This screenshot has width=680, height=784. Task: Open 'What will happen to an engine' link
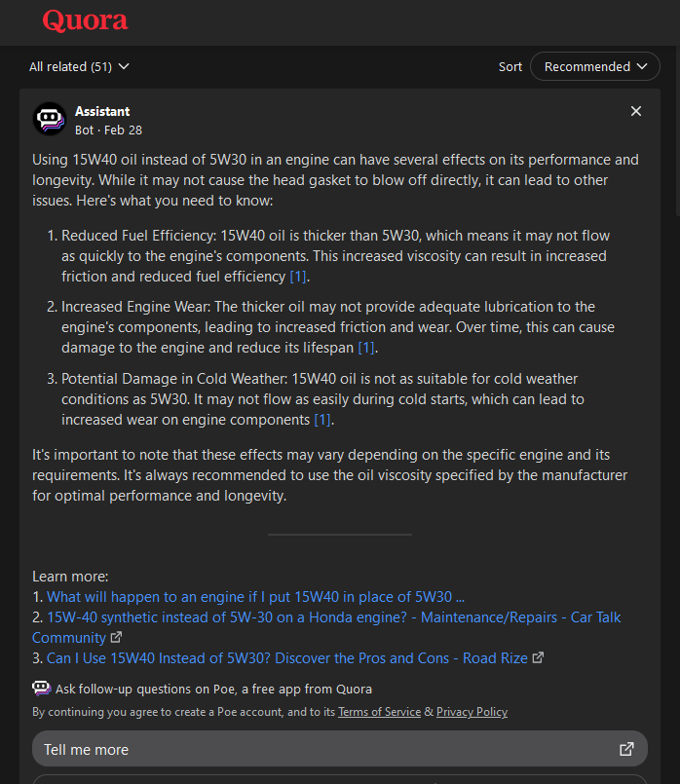(255, 597)
